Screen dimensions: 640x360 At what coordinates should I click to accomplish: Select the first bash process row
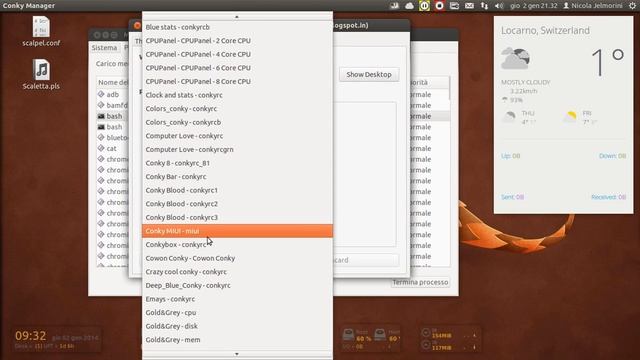[x=113, y=116]
